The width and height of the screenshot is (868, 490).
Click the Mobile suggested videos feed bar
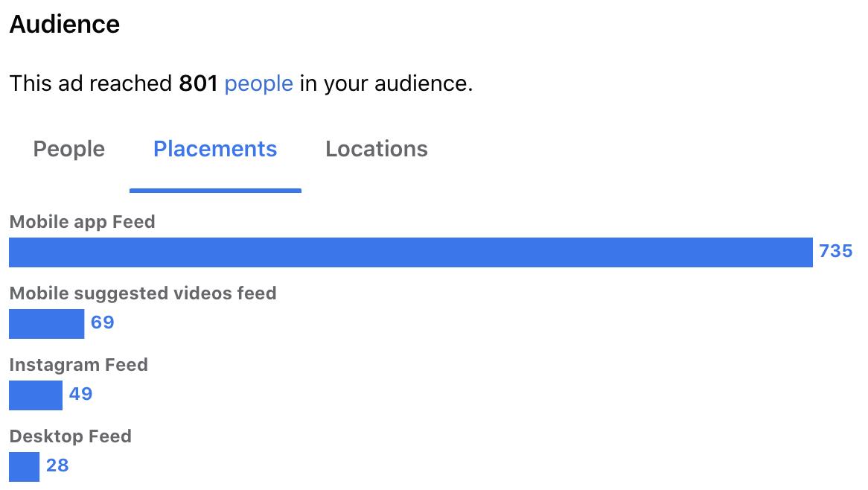pos(46,324)
